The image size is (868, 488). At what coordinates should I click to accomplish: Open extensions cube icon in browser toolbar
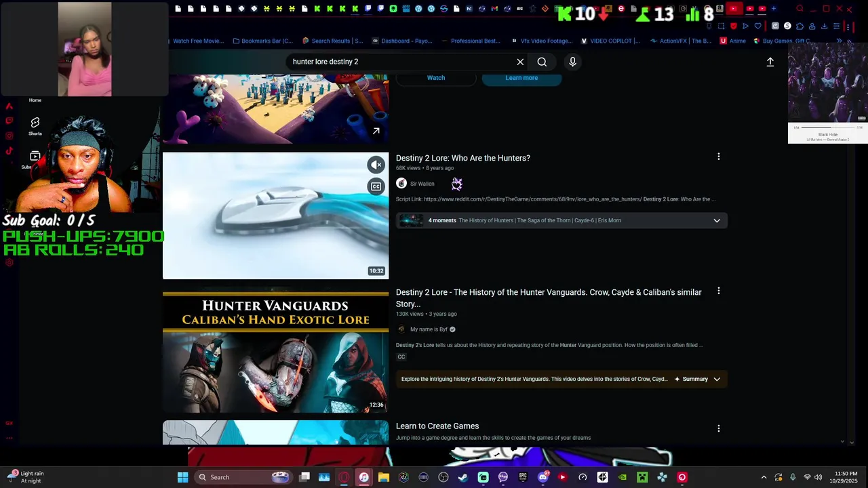pyautogui.click(x=800, y=26)
